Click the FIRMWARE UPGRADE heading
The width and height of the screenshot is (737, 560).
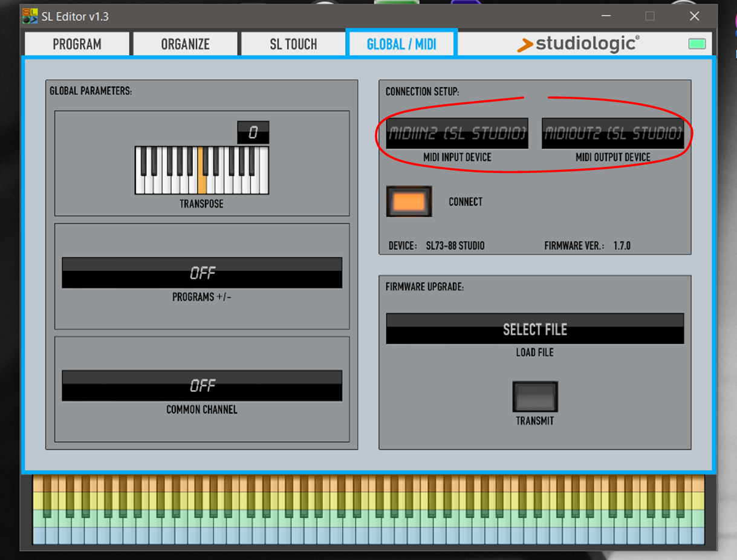pyautogui.click(x=424, y=287)
